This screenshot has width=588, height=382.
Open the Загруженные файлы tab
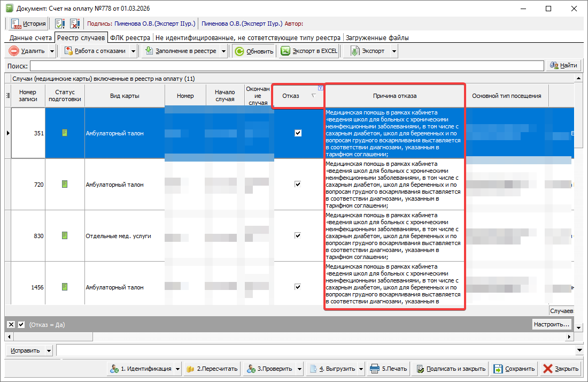pyautogui.click(x=377, y=38)
